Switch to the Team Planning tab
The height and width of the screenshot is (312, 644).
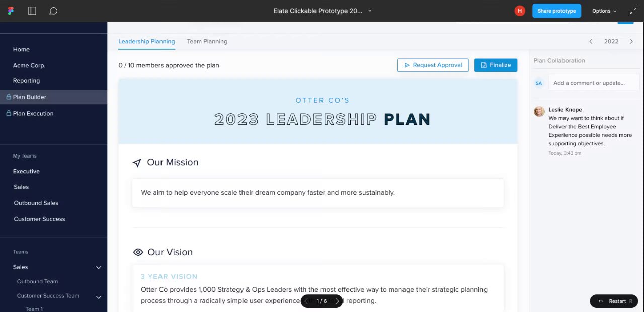207,41
